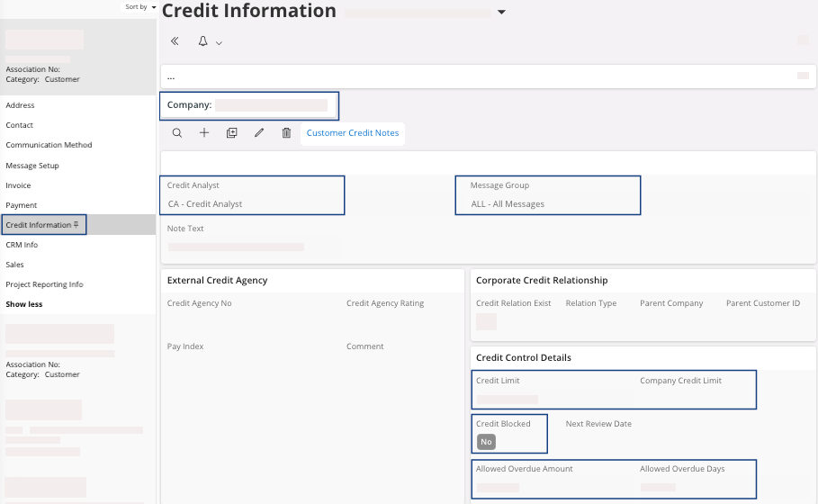The image size is (818, 504).
Task: Click the notification bell icon
Action: pyautogui.click(x=202, y=41)
